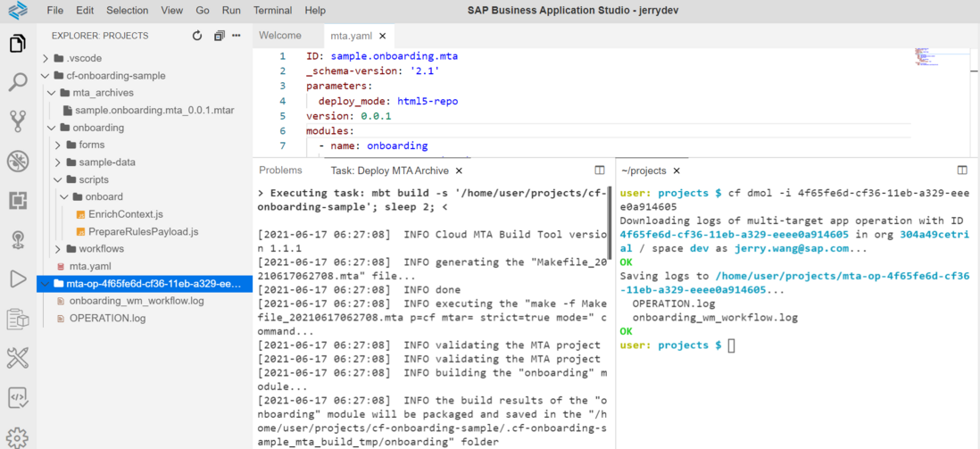Close the Deploy MTA Archive task tab
Image resolution: width=980 pixels, height=449 pixels.
coord(458,170)
